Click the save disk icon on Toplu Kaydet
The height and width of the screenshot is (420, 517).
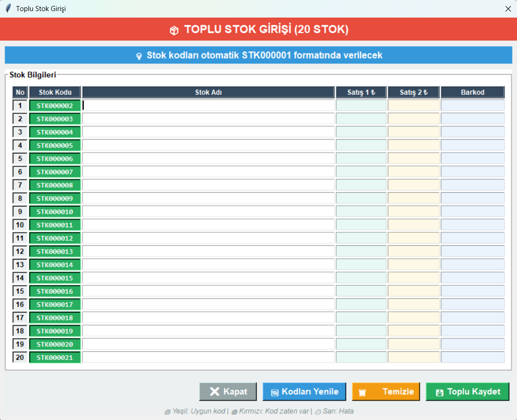[440, 392]
